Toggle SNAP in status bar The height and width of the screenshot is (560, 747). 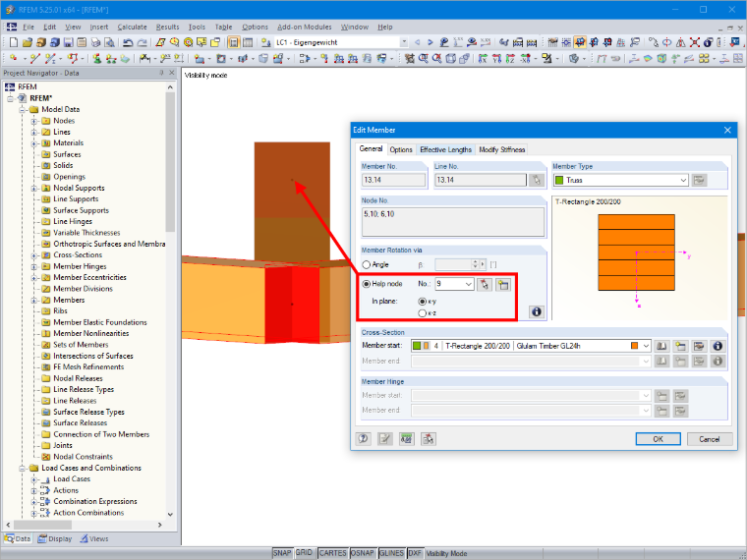click(x=282, y=553)
